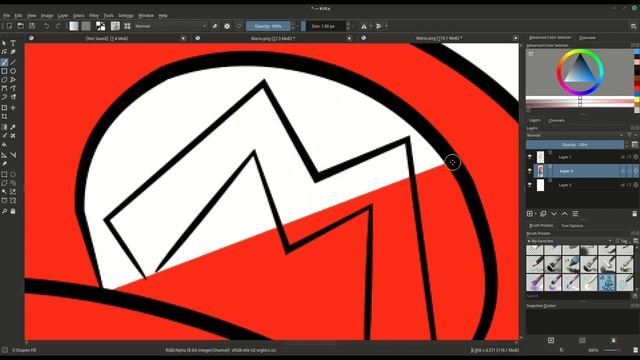Open the toolbar blending mode dropdown
The width and height of the screenshot is (640, 360).
pyautogui.click(x=171, y=26)
